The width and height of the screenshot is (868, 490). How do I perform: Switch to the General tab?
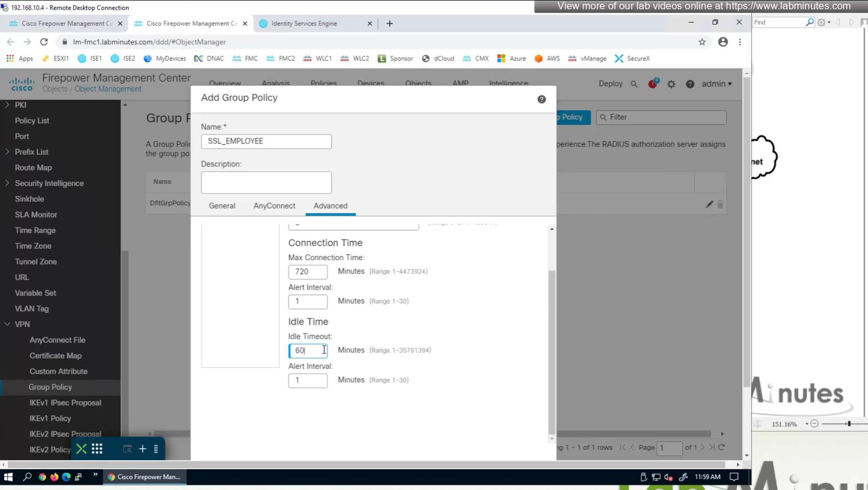click(222, 206)
